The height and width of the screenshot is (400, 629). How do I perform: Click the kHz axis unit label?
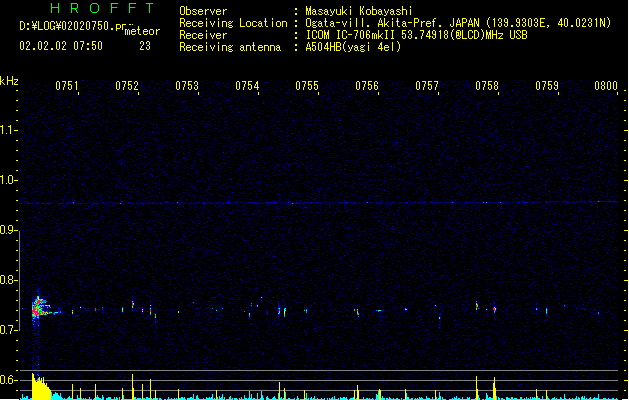(x=9, y=81)
